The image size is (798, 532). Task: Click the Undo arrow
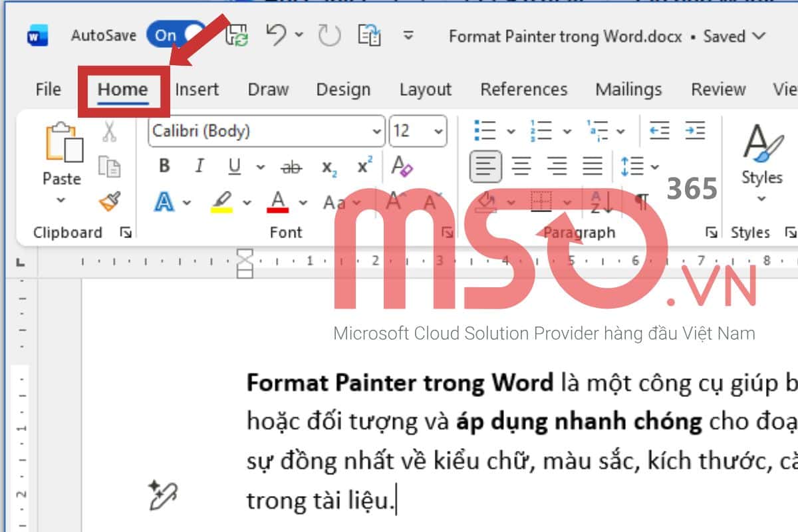tap(277, 35)
